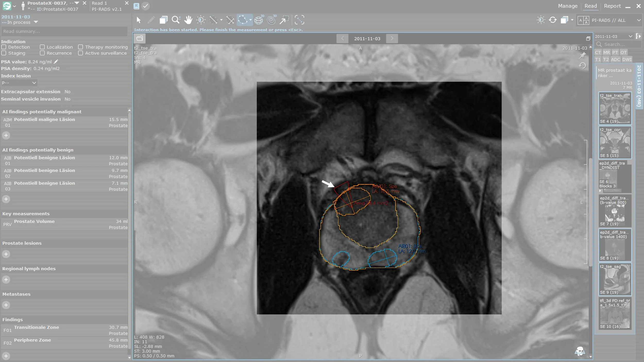Filter series by the DWI tab
This screenshot has height=362, width=644.
[x=627, y=59]
